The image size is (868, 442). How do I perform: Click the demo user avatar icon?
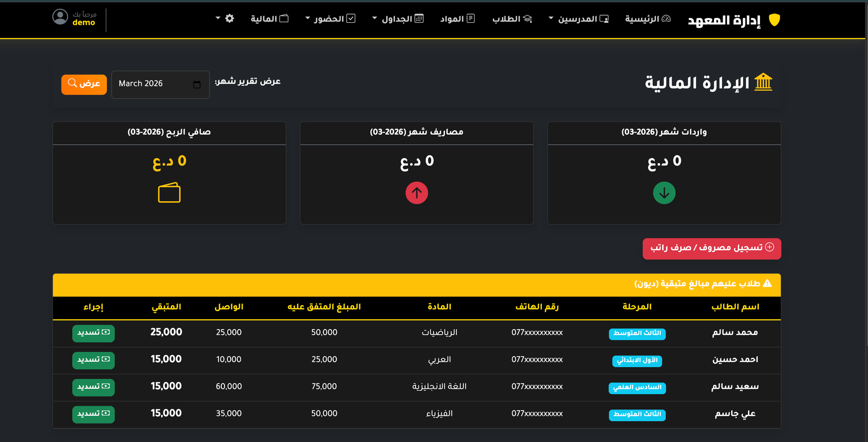tap(60, 17)
